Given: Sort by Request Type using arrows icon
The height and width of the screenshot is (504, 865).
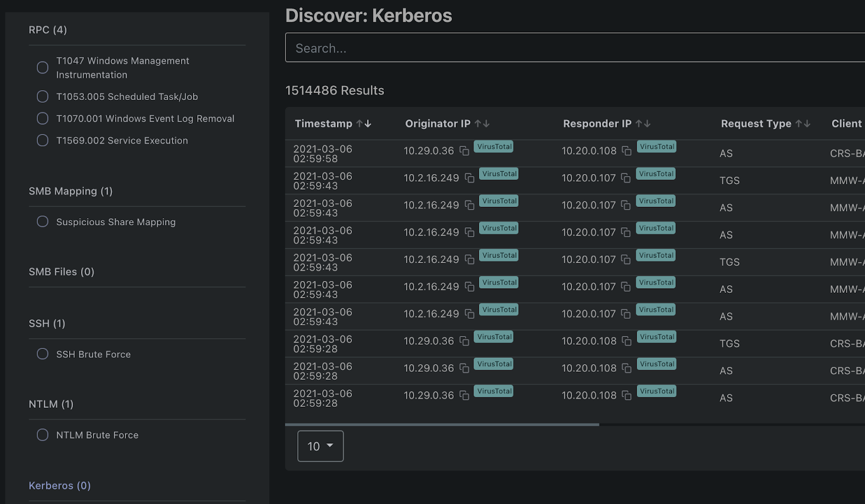Looking at the screenshot, I should [x=803, y=124].
